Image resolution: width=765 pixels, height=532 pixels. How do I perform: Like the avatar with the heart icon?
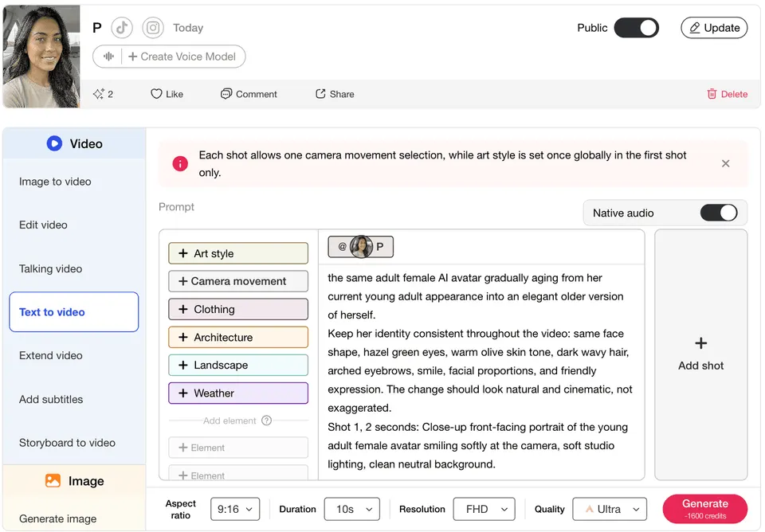pos(156,94)
